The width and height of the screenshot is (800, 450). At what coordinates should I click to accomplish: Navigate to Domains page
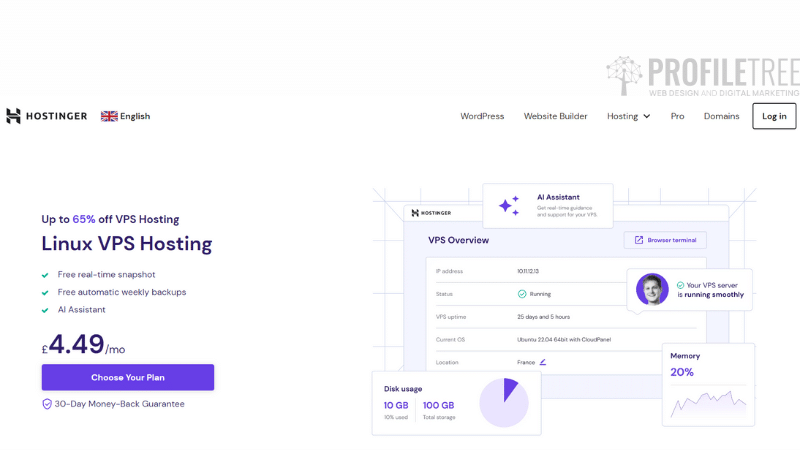721,116
